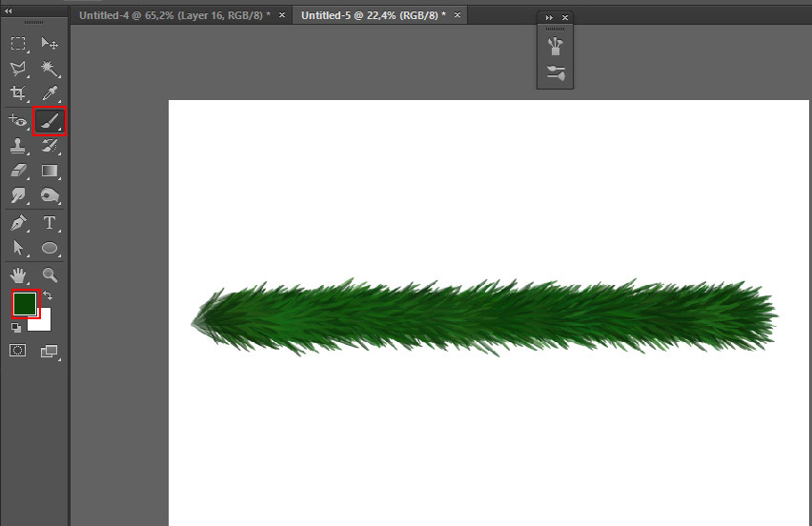Open the dark green foreground color swatch
Screen dimensions: 812x526
click(x=24, y=303)
